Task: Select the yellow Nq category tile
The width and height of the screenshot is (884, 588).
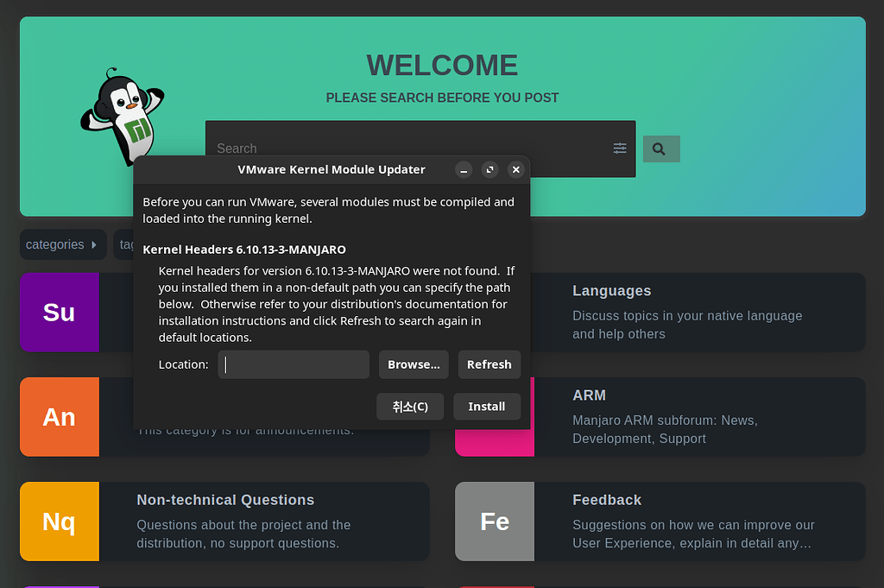Action: click(59, 522)
